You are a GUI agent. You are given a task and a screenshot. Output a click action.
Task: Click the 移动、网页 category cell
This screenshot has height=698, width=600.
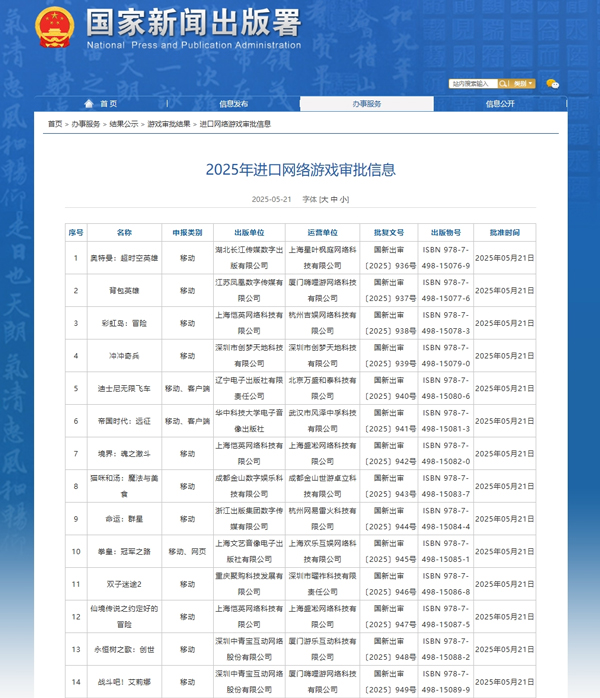tap(187, 552)
